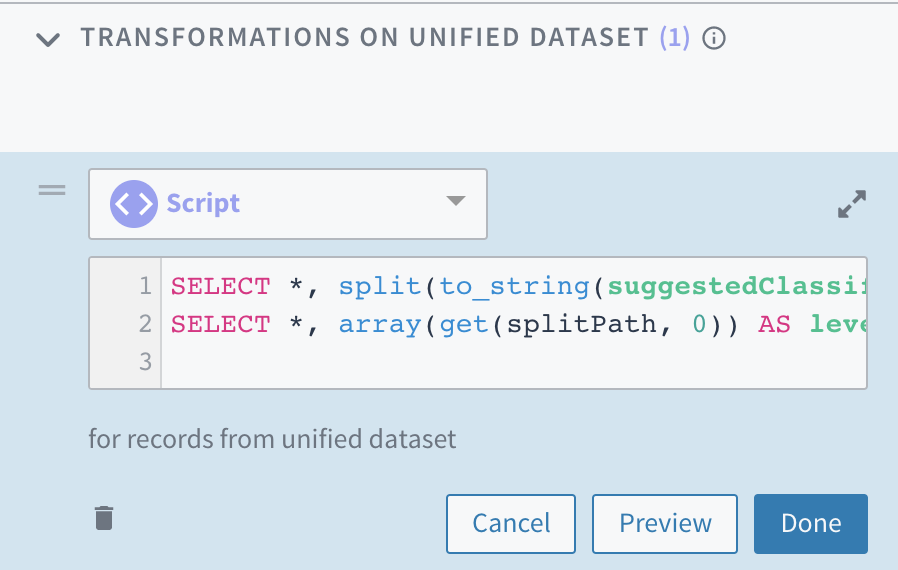The height and width of the screenshot is (570, 898).
Task: Expand the script editor to full size
Action: pos(852,204)
